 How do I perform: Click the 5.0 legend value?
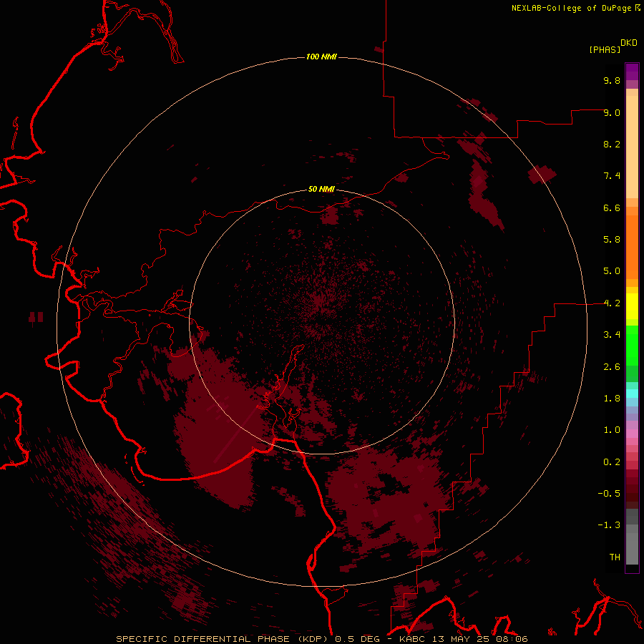(x=612, y=271)
